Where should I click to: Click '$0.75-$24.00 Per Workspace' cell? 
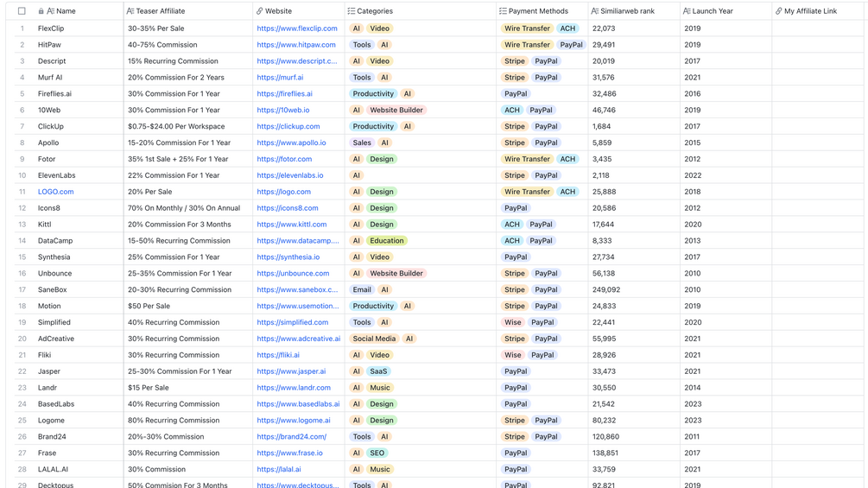coord(176,127)
